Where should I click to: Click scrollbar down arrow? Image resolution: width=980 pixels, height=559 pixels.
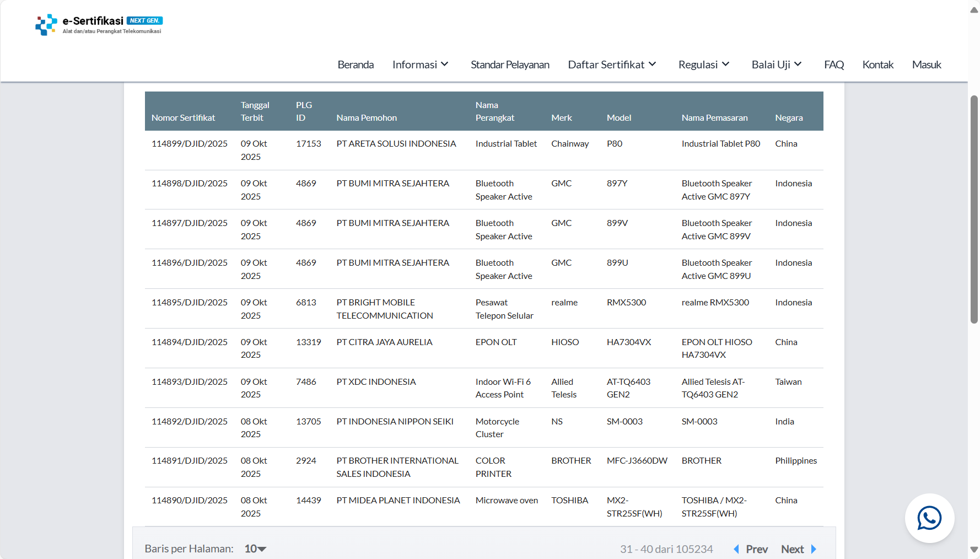tap(974, 550)
